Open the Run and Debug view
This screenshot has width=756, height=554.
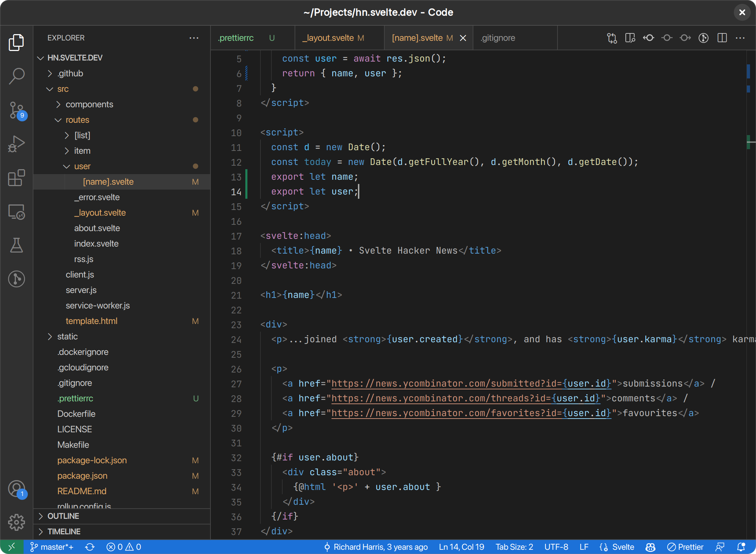coord(17,144)
